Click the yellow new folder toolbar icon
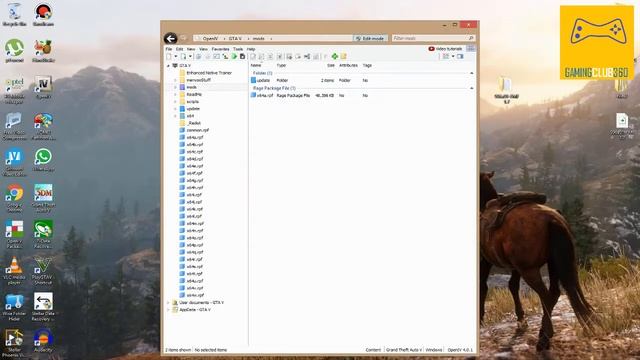The height and width of the screenshot is (360, 640). [344, 56]
